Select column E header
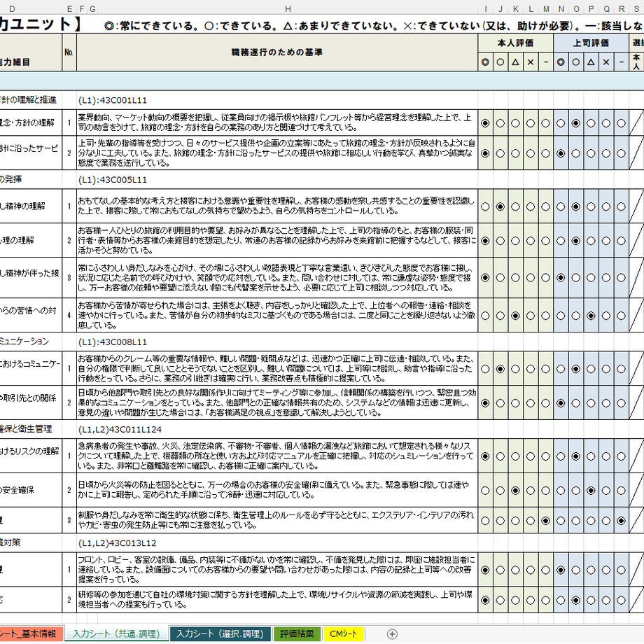Image resolution: width=644 pixels, height=644 pixels. [x=69, y=9]
